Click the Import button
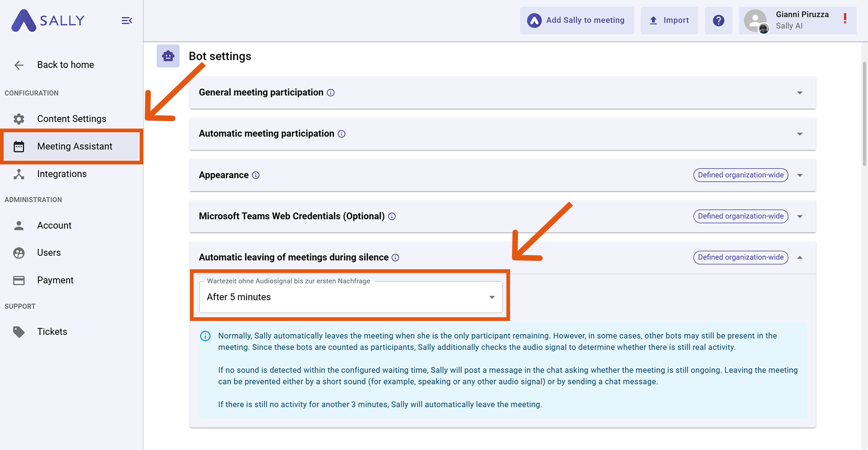 click(x=669, y=20)
